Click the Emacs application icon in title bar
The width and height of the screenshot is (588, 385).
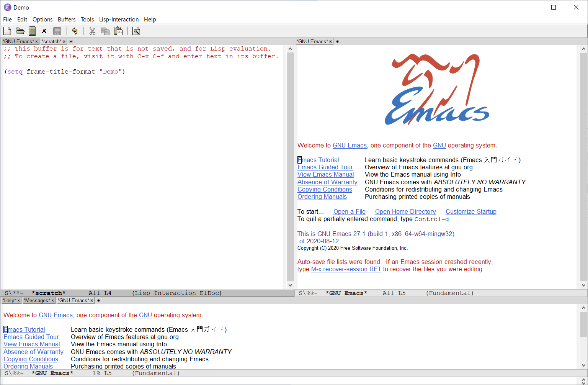pos(7,7)
